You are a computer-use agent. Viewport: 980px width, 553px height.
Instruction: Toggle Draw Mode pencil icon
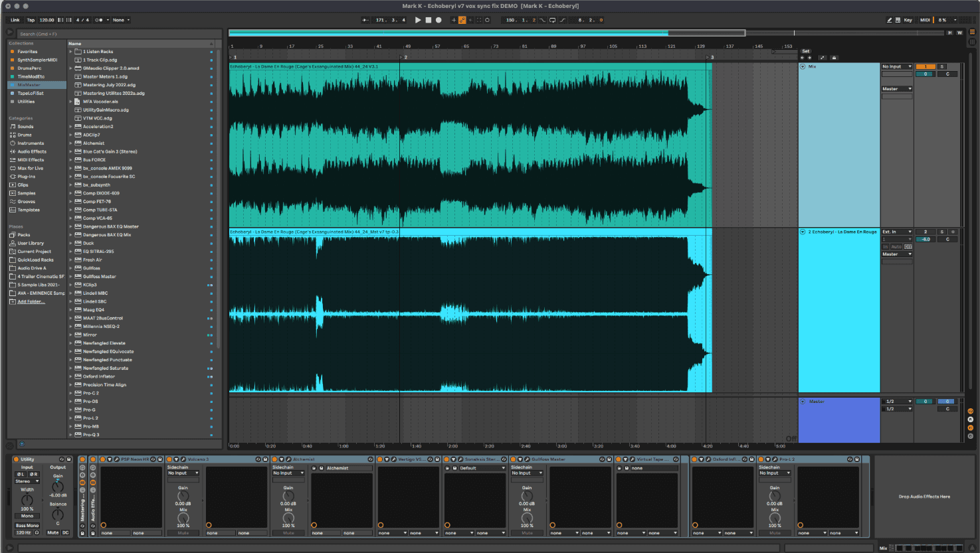coord(890,20)
